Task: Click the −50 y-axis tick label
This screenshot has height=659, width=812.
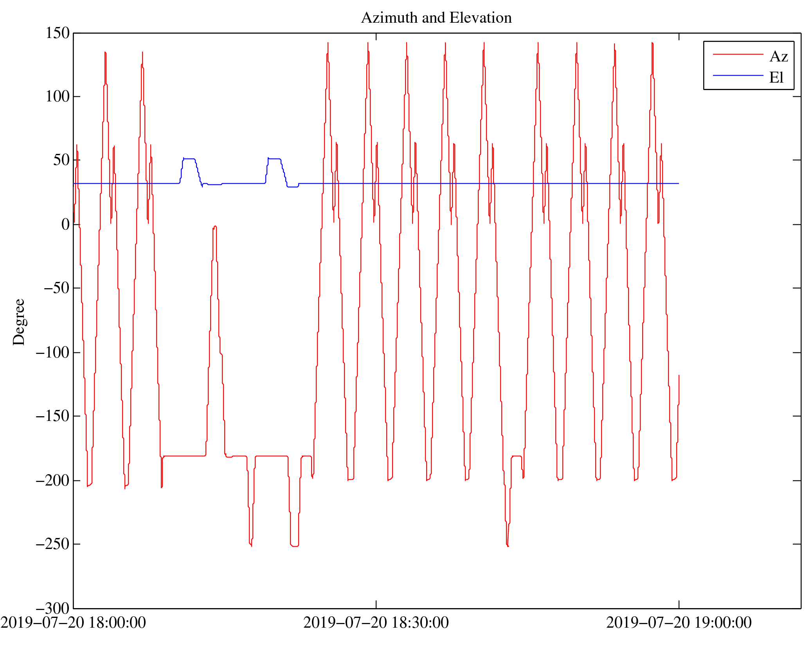Action: (56, 288)
